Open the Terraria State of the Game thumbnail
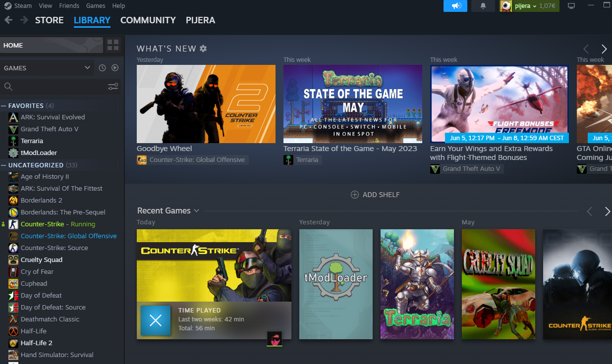The height and width of the screenshot is (364, 612). pyautogui.click(x=352, y=104)
